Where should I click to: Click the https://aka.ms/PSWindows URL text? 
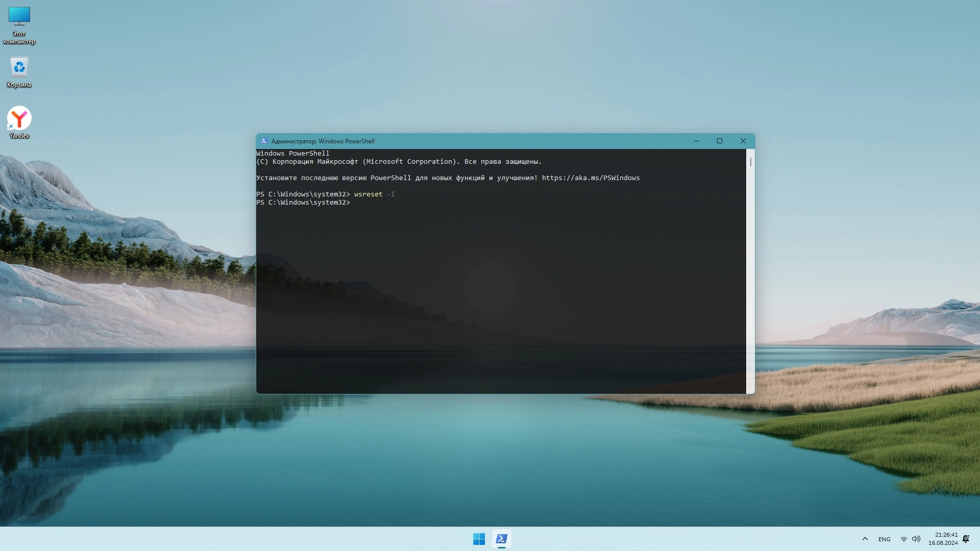[591, 178]
